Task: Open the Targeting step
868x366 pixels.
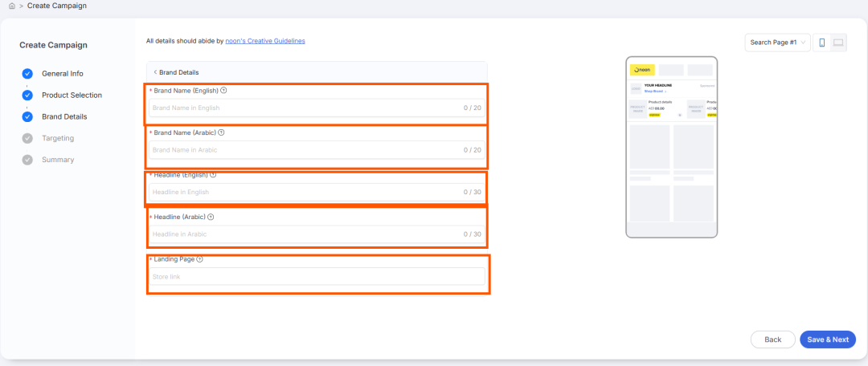Action: pos(58,138)
